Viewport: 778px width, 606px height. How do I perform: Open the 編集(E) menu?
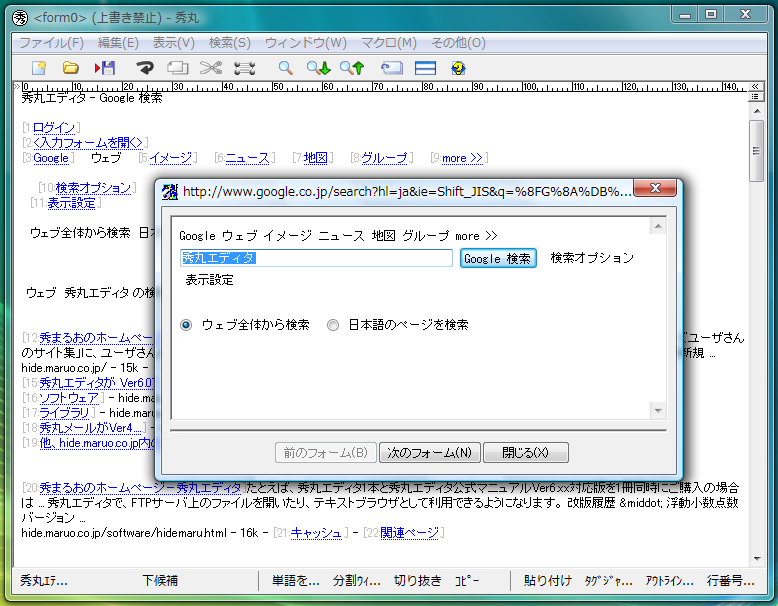[x=118, y=43]
